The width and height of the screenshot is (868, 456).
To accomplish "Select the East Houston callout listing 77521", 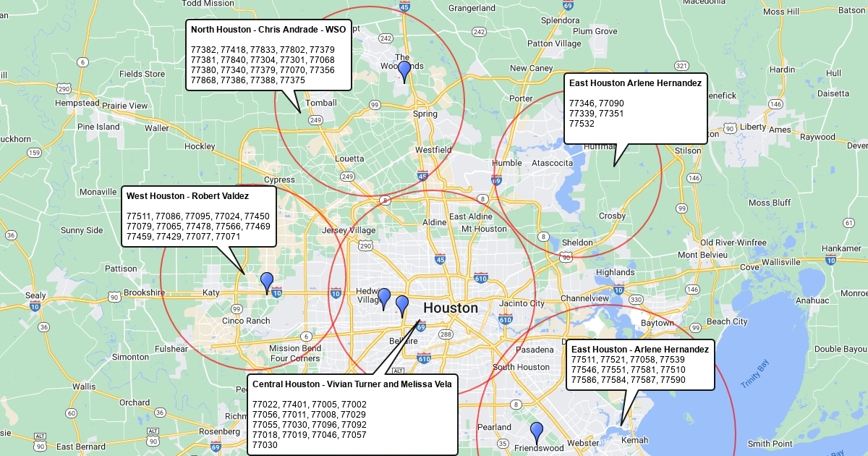I will 639,365.
